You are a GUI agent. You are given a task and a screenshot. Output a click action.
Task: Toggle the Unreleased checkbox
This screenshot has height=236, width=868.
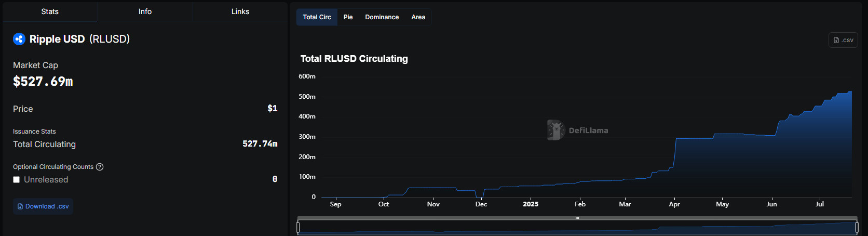[17, 180]
